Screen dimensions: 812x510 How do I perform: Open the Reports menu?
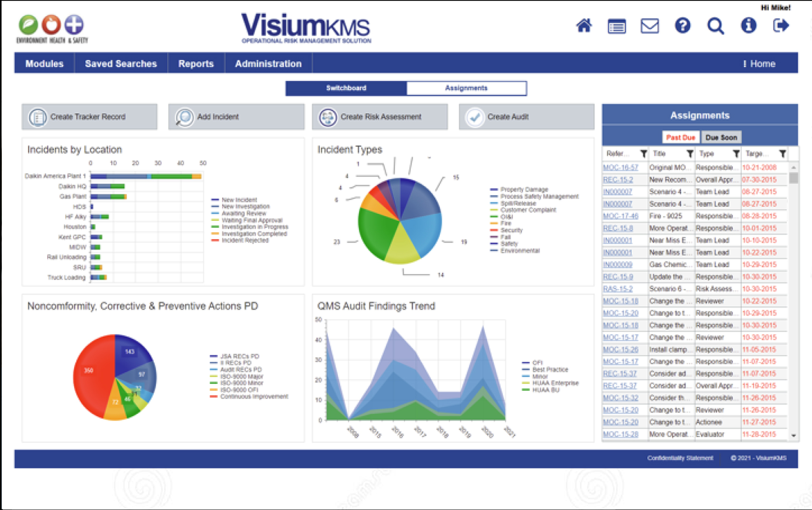point(196,63)
